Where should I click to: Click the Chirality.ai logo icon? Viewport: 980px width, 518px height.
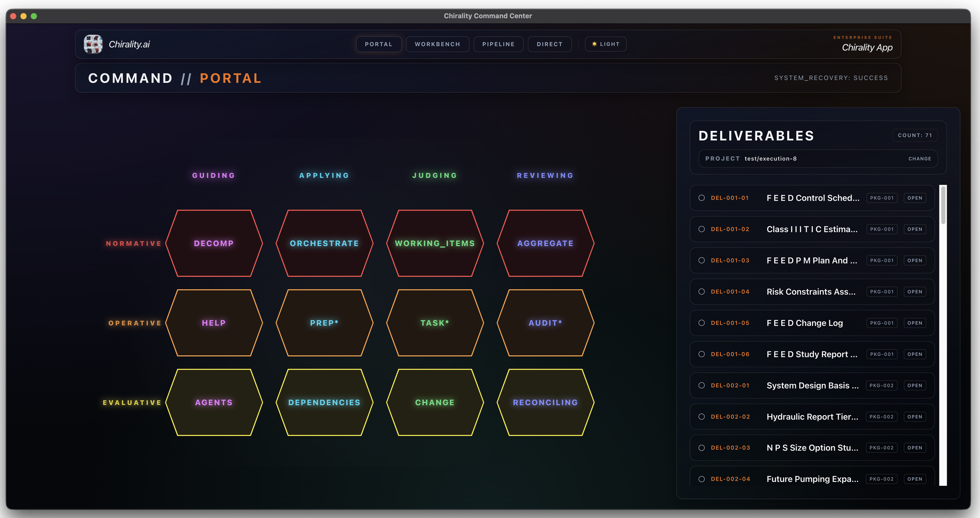point(93,44)
